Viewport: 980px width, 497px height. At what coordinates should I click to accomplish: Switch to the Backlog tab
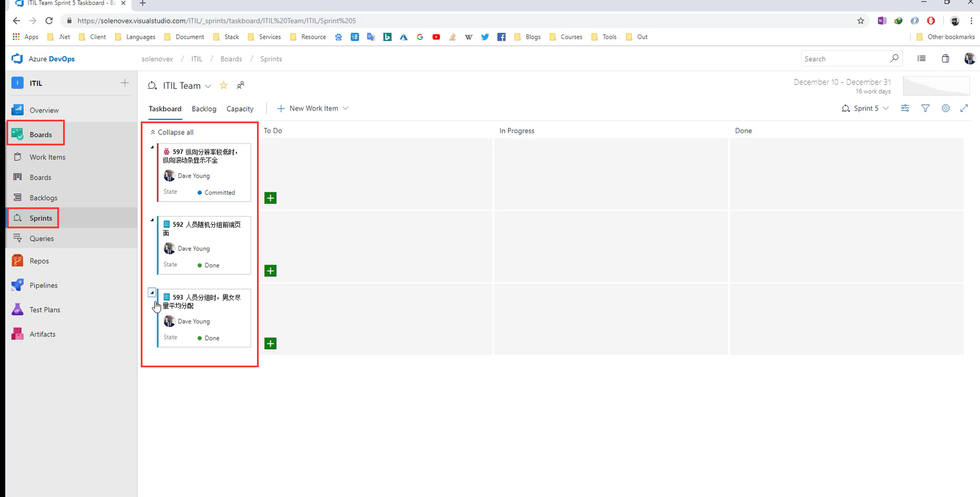[x=204, y=109]
